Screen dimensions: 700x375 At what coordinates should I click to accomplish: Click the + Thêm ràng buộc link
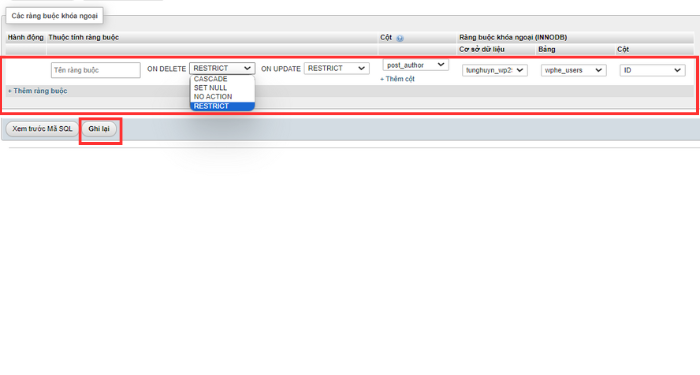pos(38,91)
